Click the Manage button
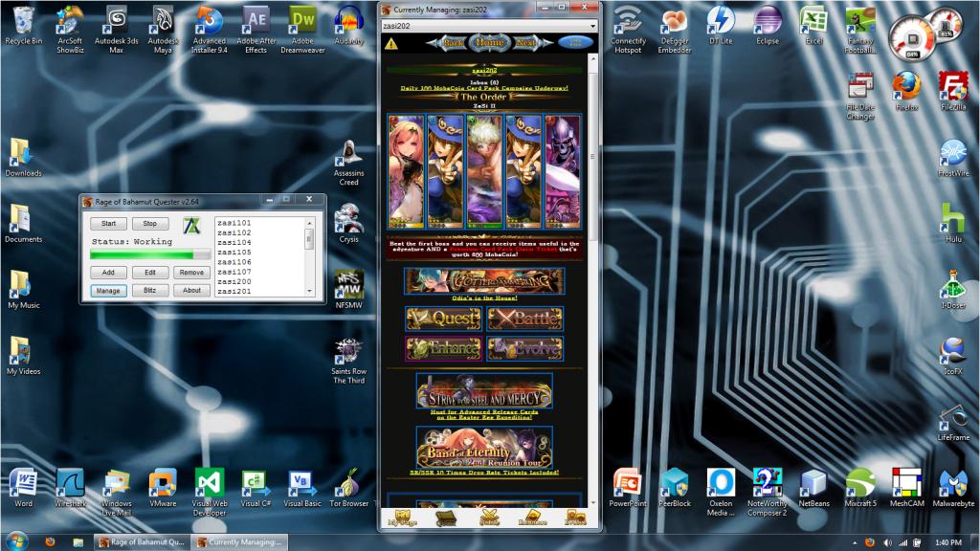Screen dimensions: 980x551 tap(108, 291)
